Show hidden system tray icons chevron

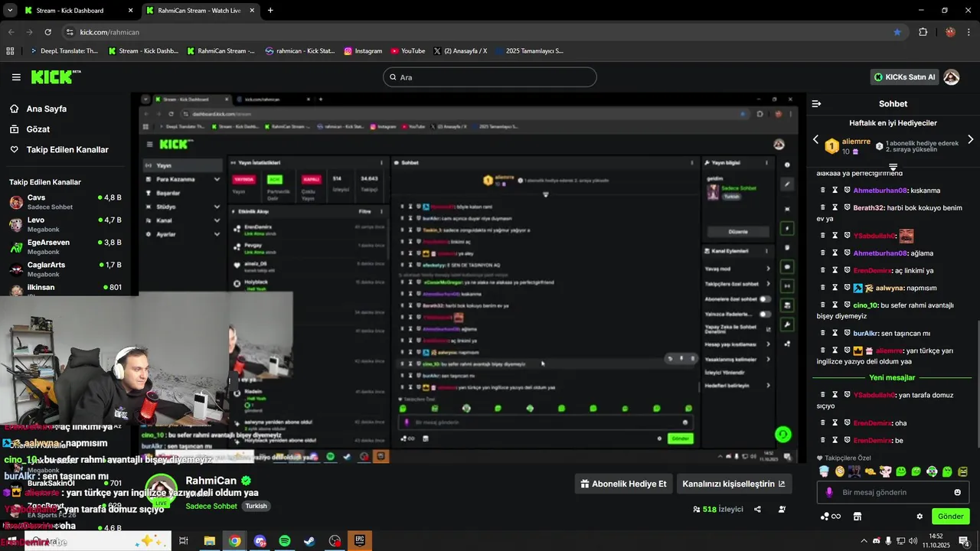[x=864, y=541]
